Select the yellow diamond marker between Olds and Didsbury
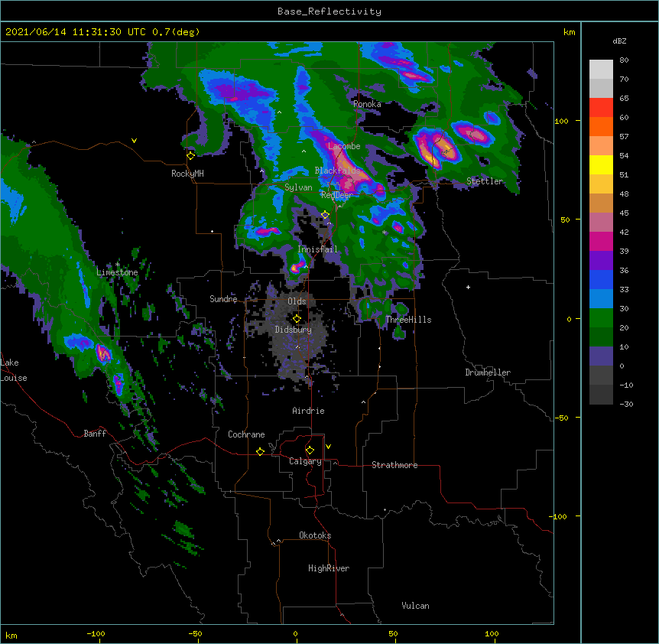 point(297,319)
